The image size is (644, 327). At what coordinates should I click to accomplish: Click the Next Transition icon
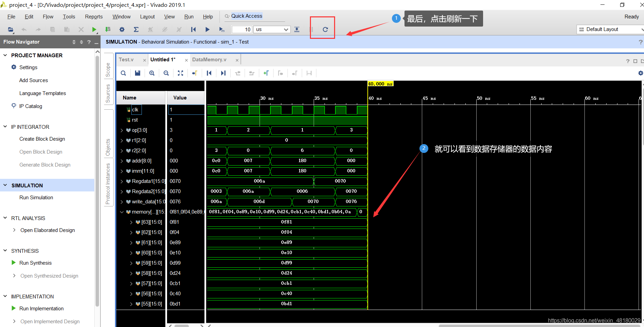(252, 73)
